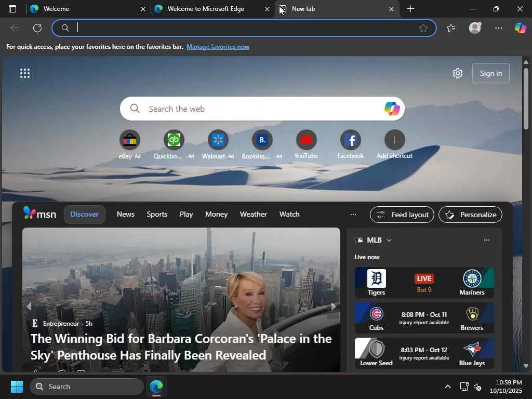
Task: Click in the browser address bar
Action: [x=244, y=28]
